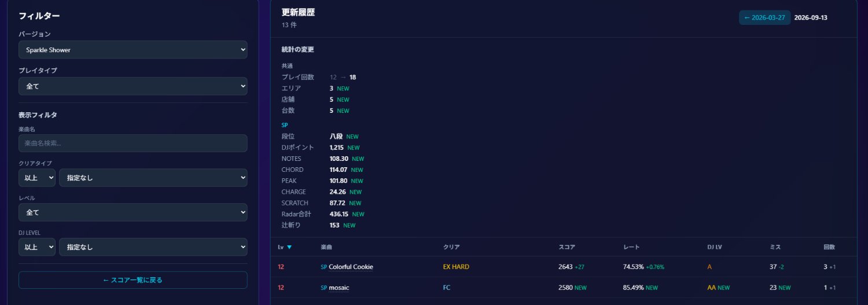
Task: Click the rate value 85.49%
Action: click(x=634, y=288)
